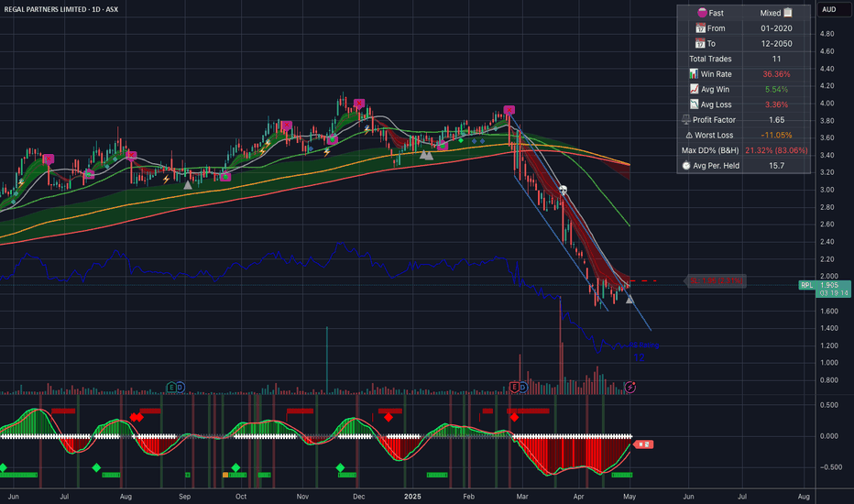Click the purple X marker at the late-February peak
The height and width of the screenshot is (504, 854).
pyautogui.click(x=509, y=110)
